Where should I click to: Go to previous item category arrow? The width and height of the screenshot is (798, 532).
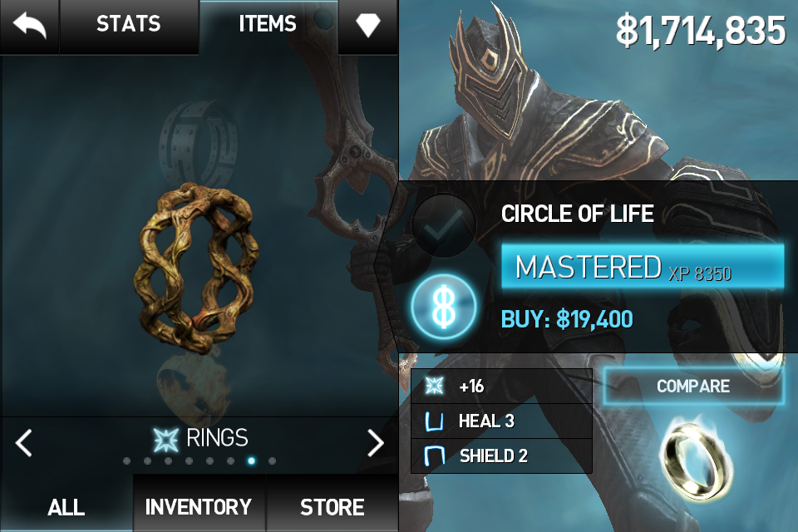[x=23, y=442]
